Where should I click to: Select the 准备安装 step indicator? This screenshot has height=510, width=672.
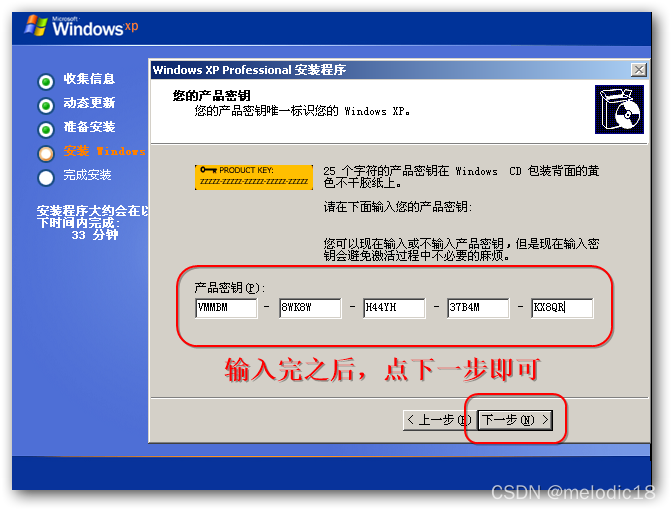point(46,129)
